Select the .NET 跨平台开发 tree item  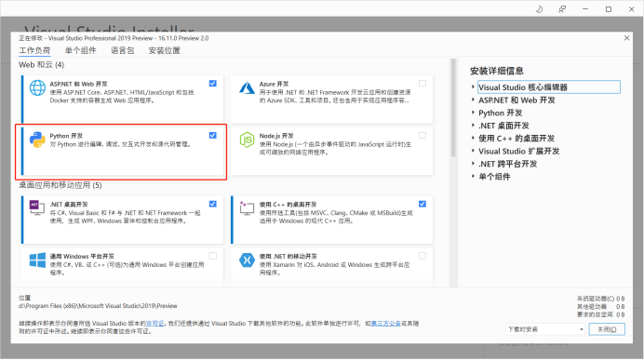pyautogui.click(x=507, y=164)
